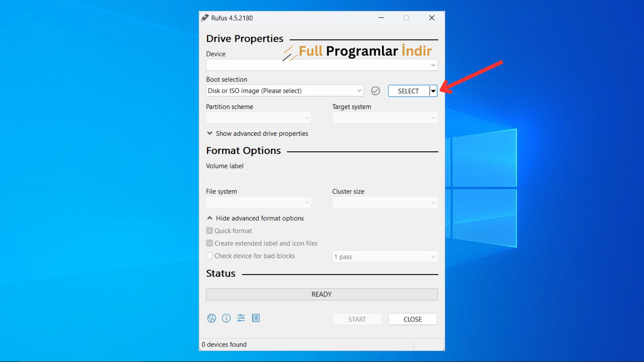Click the READY progress bar
644x362 pixels.
point(322,294)
